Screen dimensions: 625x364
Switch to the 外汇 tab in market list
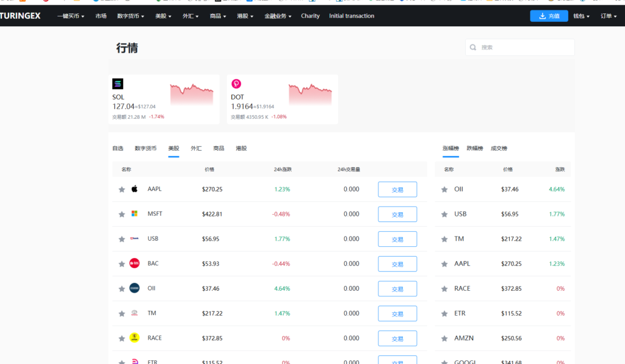(x=196, y=148)
